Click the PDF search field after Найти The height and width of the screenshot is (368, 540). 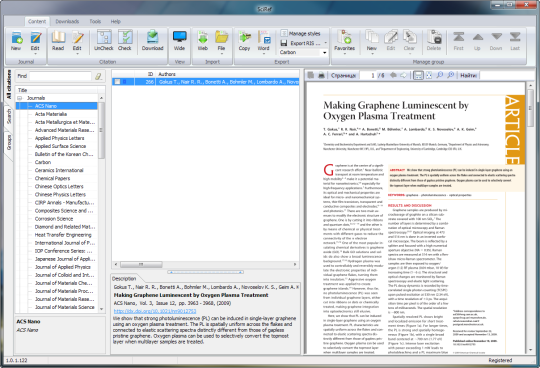[x=502, y=75]
